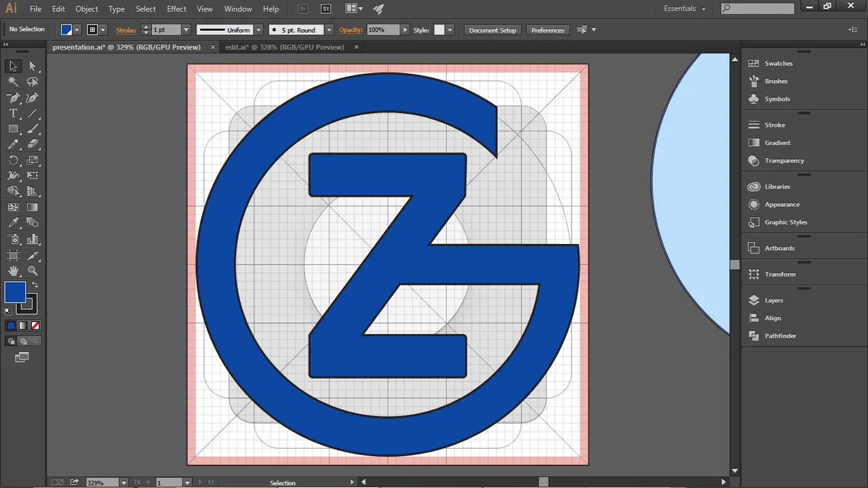Click the Document Setup button
The image size is (868, 488).
pyautogui.click(x=492, y=30)
